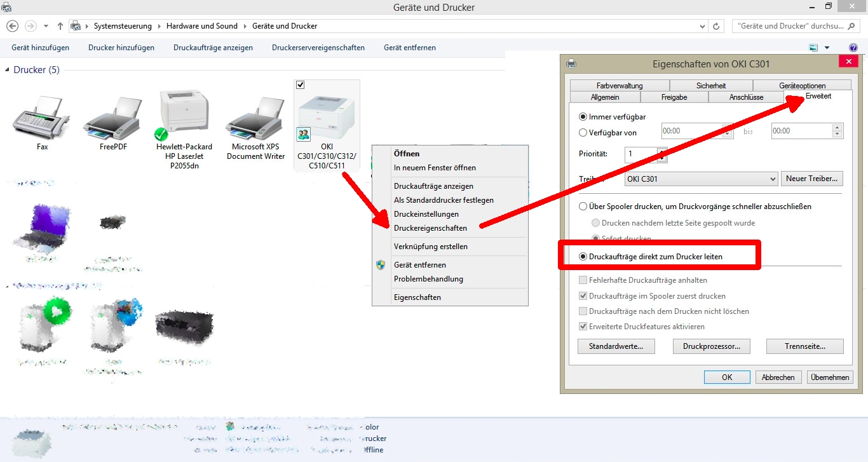Open help via the blue question mark
This screenshot has height=462, width=868.
pyautogui.click(x=853, y=48)
